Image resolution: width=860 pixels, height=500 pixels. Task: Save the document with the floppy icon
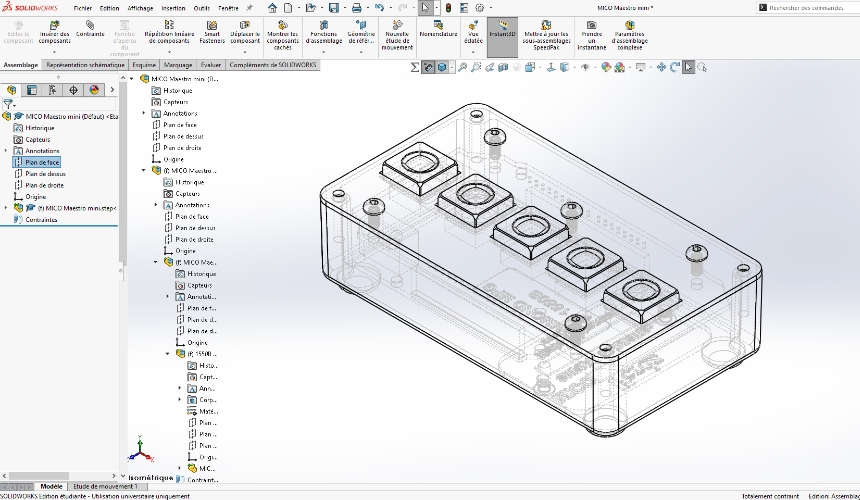tap(333, 8)
